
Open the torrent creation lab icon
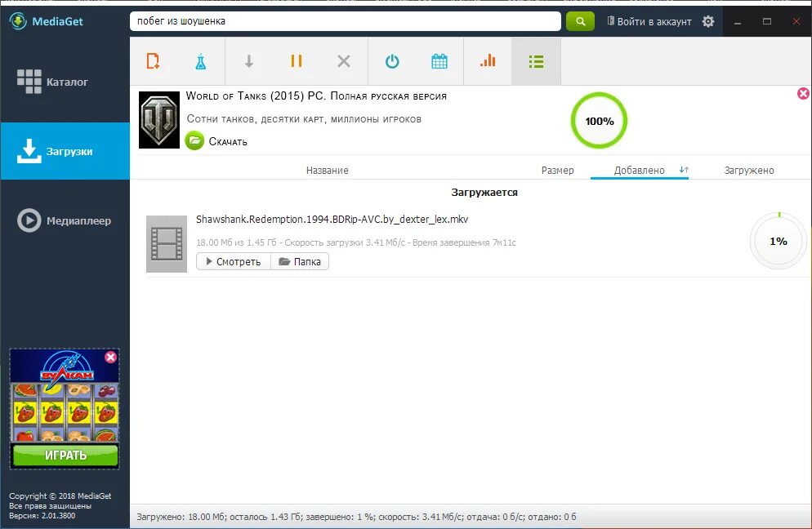(x=200, y=61)
